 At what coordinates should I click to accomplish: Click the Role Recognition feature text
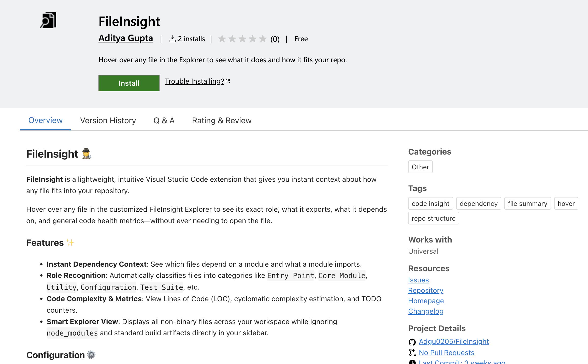[x=76, y=275]
